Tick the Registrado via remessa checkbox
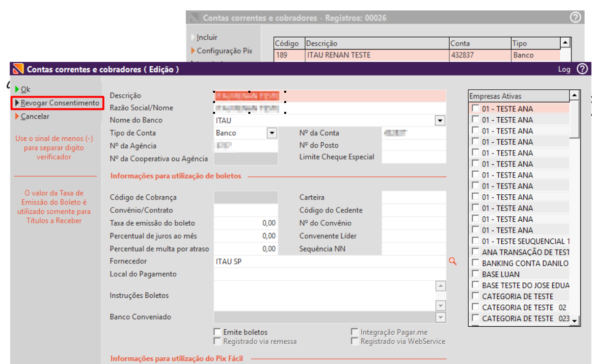 point(217,341)
